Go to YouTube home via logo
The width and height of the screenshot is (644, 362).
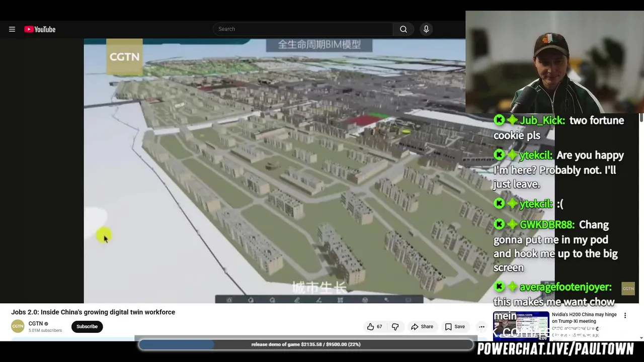coord(40,29)
